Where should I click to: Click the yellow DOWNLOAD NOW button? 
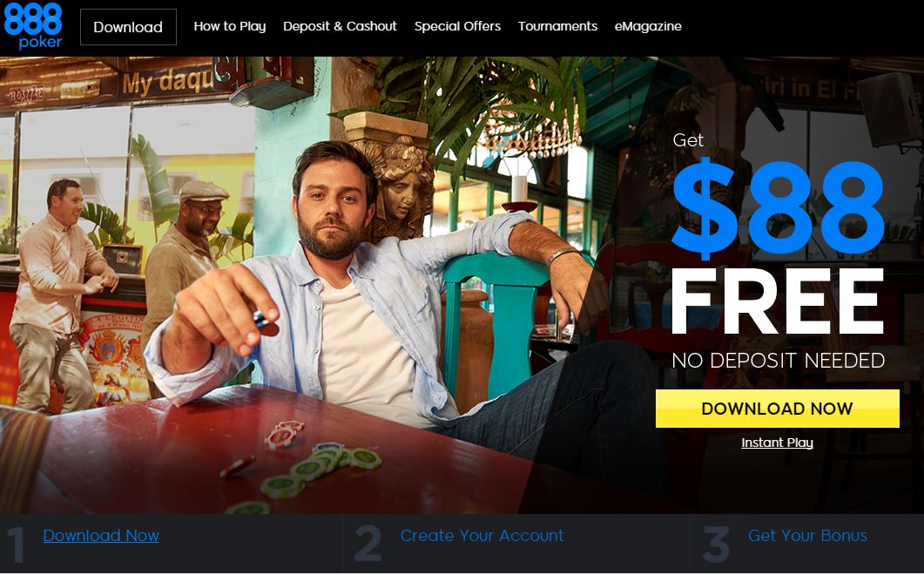778,409
